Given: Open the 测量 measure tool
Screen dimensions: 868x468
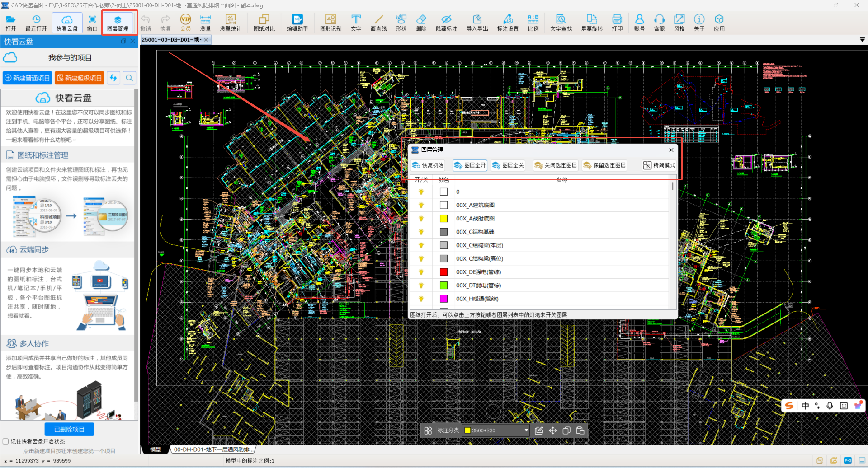Looking at the screenshot, I should coord(205,23).
